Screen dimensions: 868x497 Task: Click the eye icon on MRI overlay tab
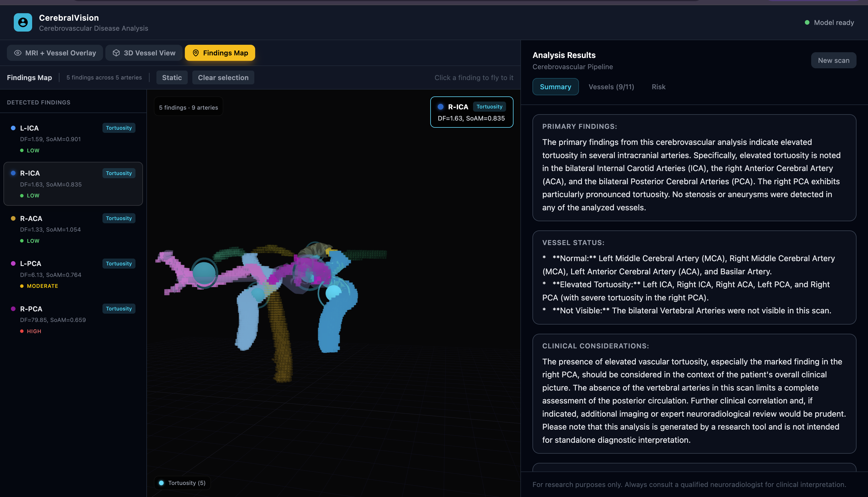click(18, 53)
